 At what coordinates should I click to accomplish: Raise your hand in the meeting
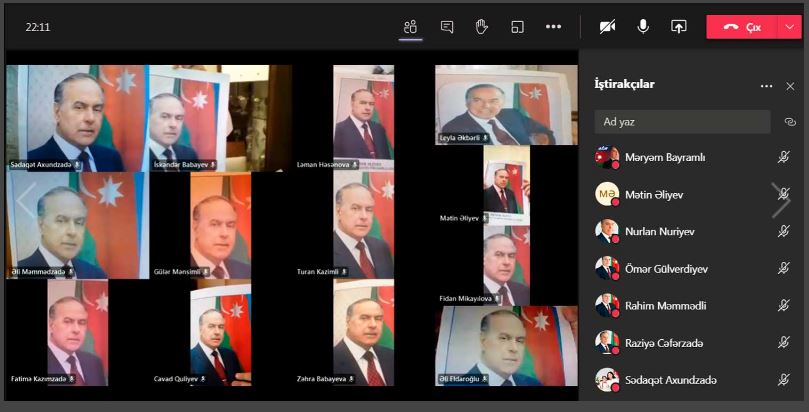coord(481,27)
